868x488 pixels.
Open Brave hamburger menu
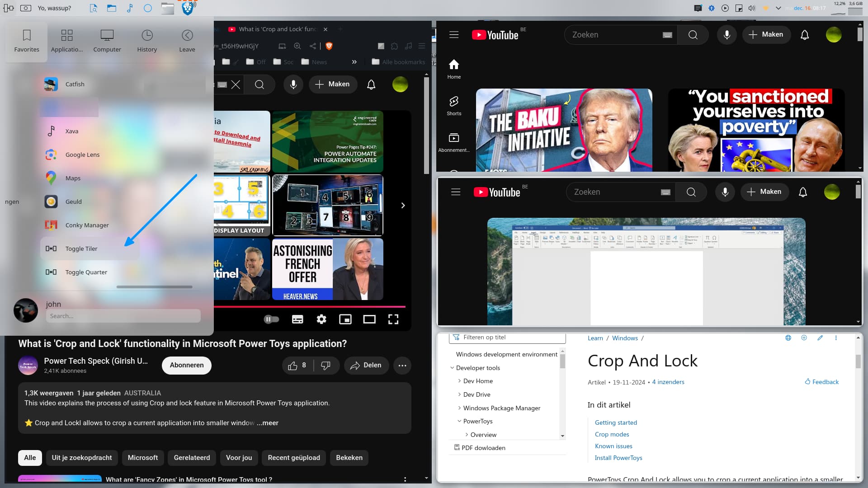[x=422, y=46]
